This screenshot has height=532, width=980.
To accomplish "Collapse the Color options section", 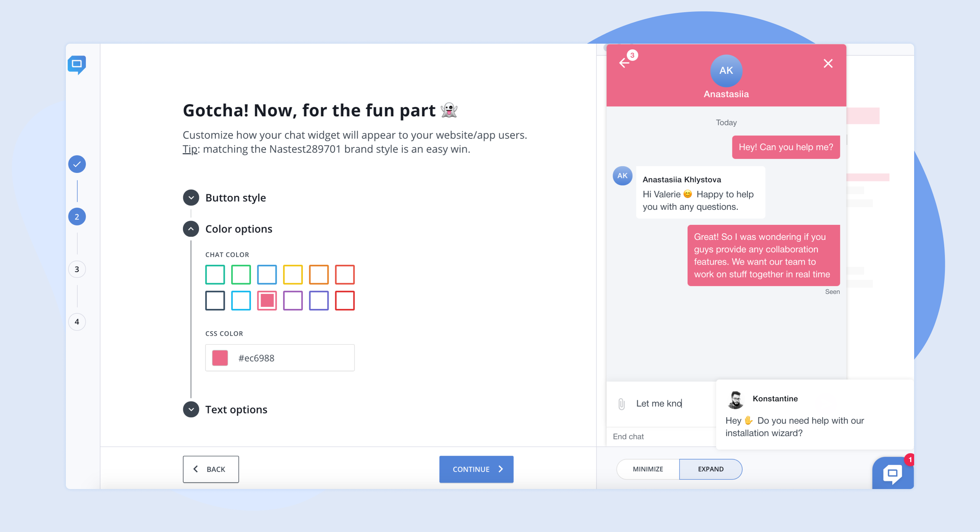I will (190, 229).
